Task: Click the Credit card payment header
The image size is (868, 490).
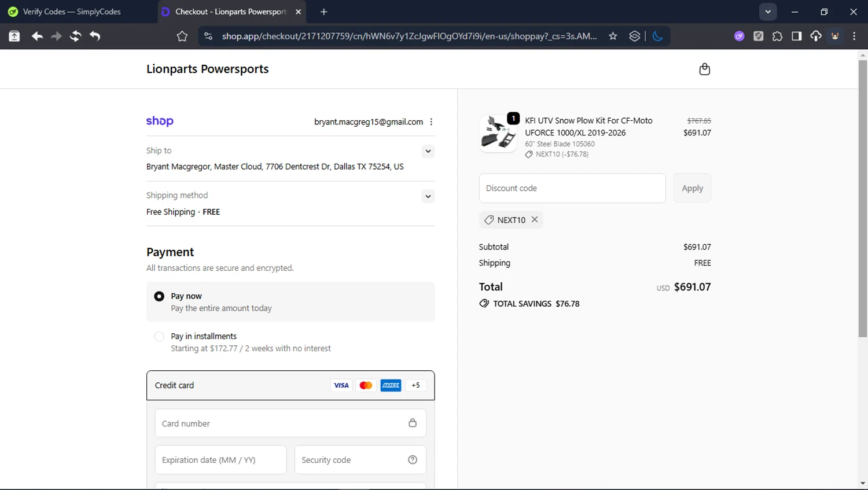Action: pos(290,385)
